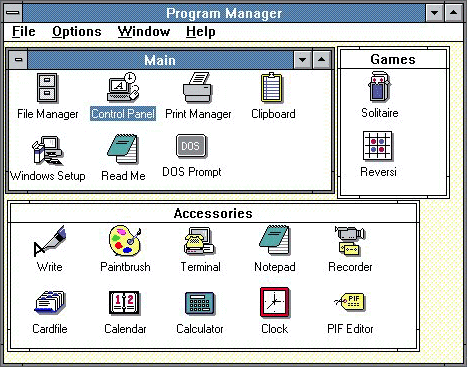Click the Accessories group title bar

(x=213, y=213)
